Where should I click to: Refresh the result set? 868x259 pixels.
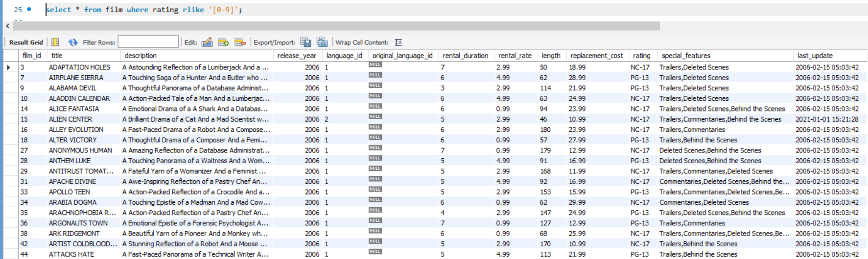[73, 43]
